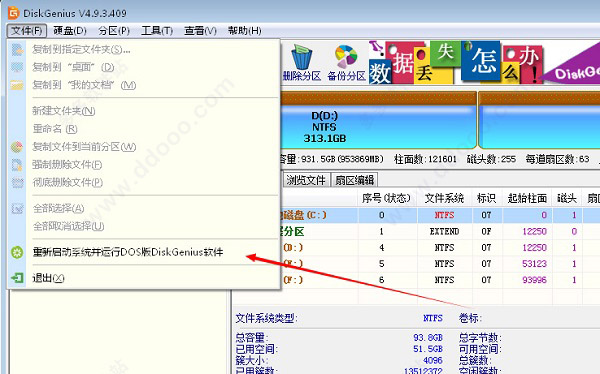Image resolution: width=600 pixels, height=374 pixels.
Task: Click the 总容量 value 93.8GB
Action: [428, 338]
